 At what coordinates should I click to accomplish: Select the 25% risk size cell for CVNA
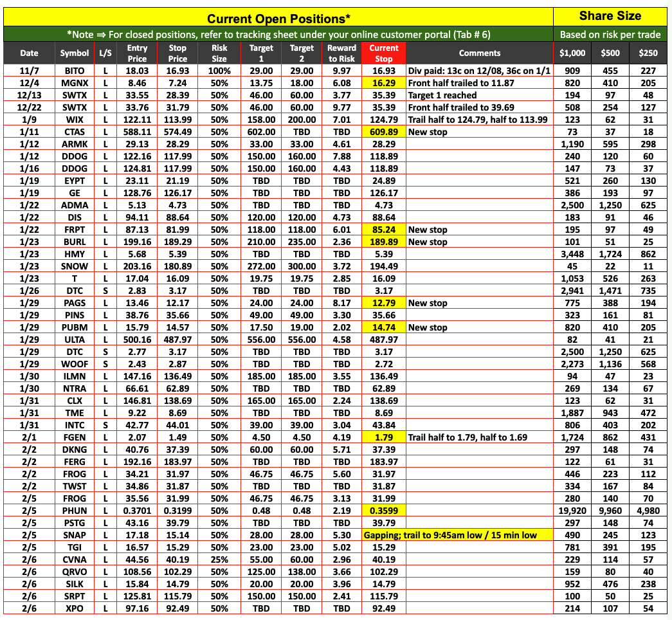coord(219,560)
